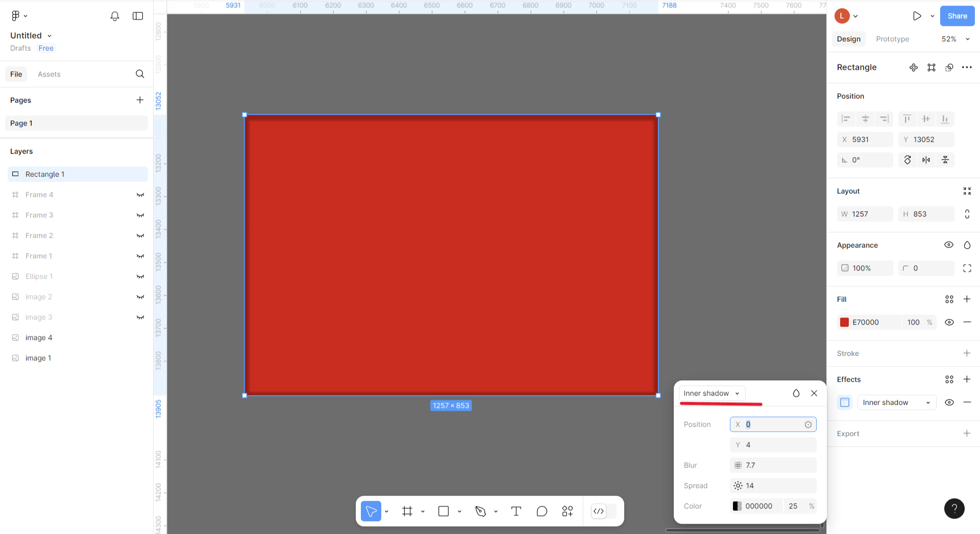This screenshot has width=980, height=534.
Task: Toggle Appearance visibility eye
Action: tap(949, 245)
